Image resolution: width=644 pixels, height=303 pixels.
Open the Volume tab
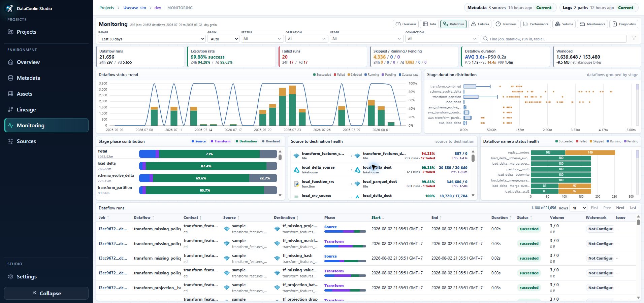564,24
